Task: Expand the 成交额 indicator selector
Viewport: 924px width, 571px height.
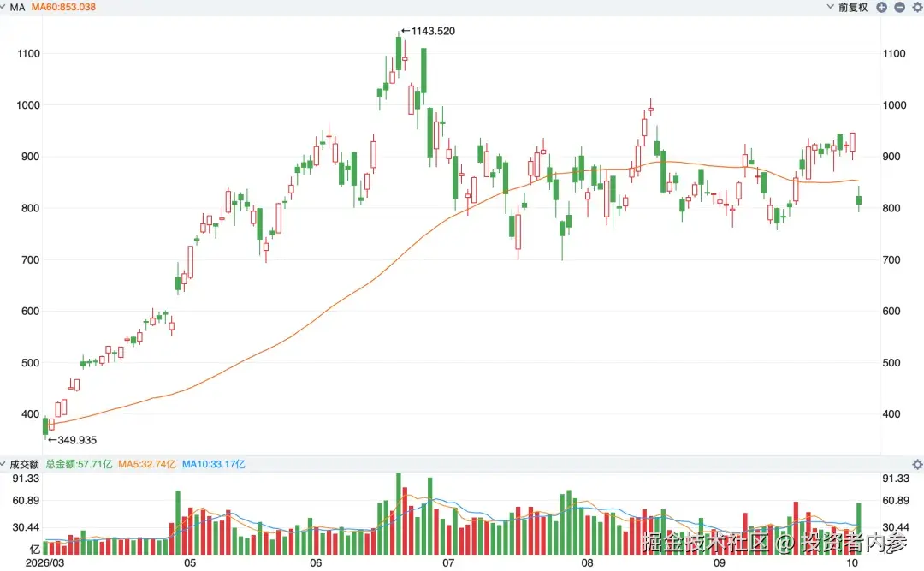Action: pyautogui.click(x=20, y=464)
